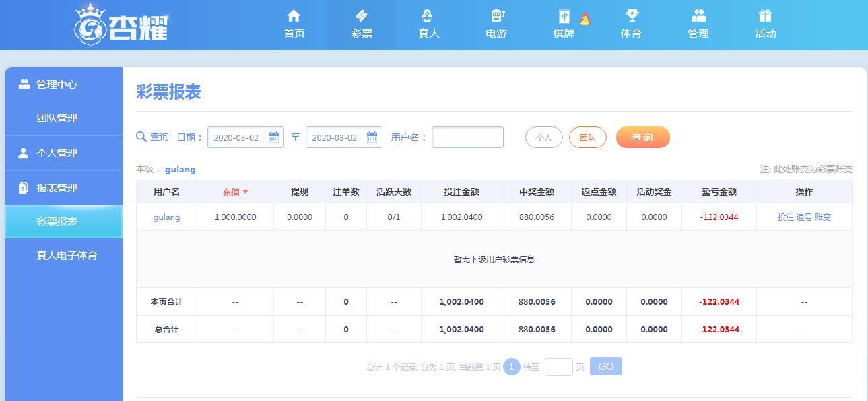
Task: Click the person icon beside 个人管理
Action: click(24, 153)
